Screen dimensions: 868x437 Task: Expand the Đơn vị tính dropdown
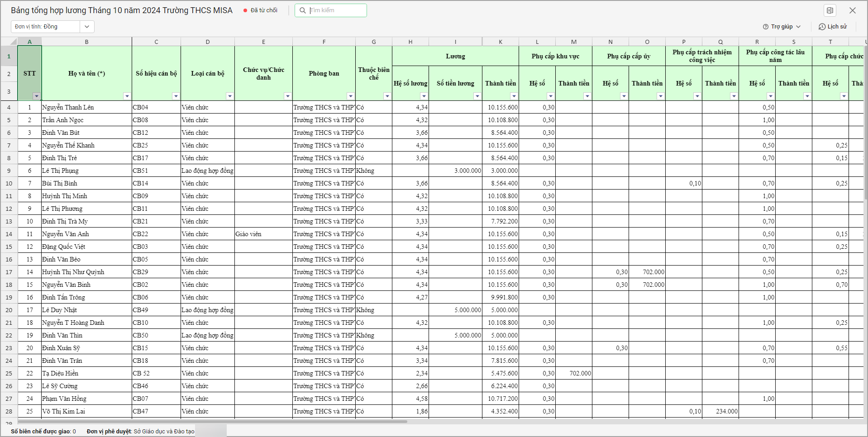[87, 27]
